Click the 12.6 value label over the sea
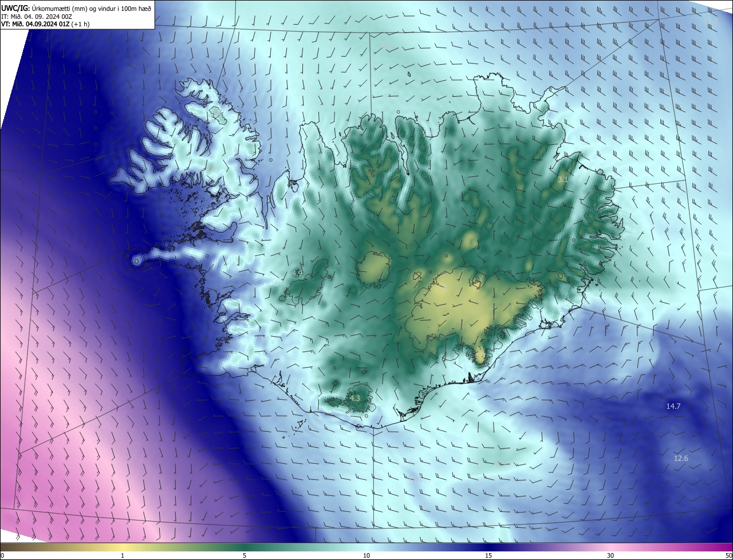 click(x=681, y=459)
